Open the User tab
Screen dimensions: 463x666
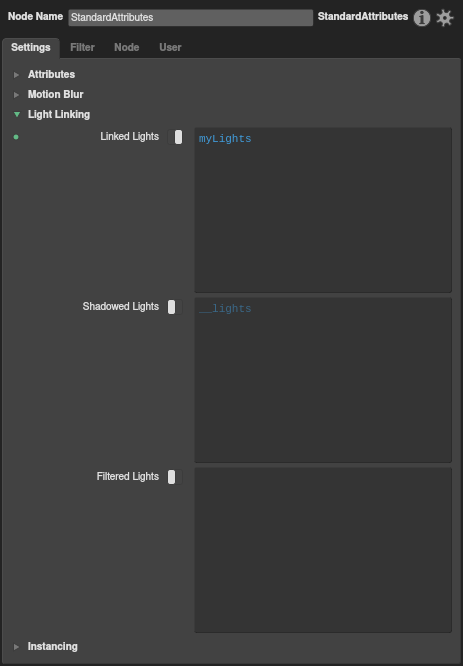point(170,47)
